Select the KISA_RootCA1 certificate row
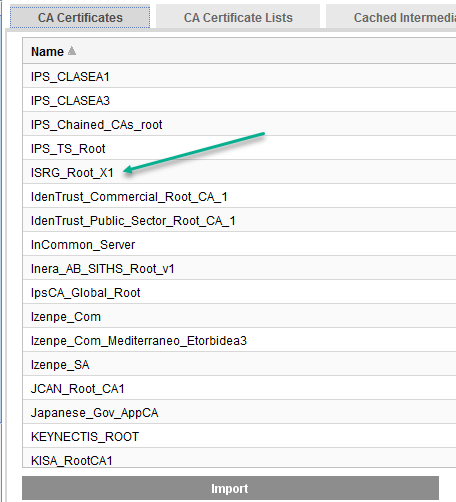456x502 pixels. click(x=239, y=458)
